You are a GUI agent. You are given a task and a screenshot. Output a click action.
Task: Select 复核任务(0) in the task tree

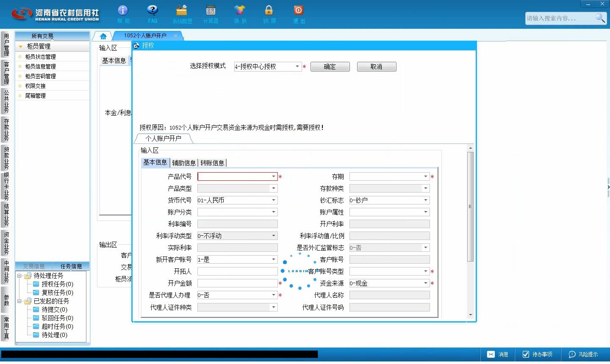point(57,292)
